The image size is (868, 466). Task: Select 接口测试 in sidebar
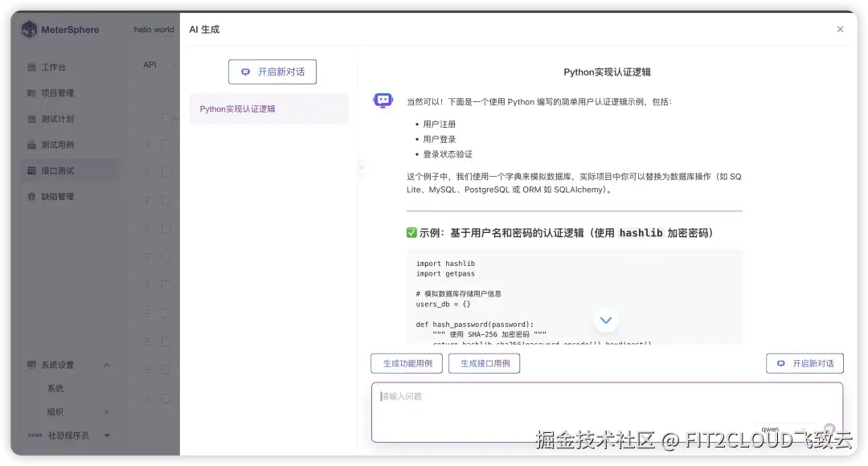(x=70, y=170)
